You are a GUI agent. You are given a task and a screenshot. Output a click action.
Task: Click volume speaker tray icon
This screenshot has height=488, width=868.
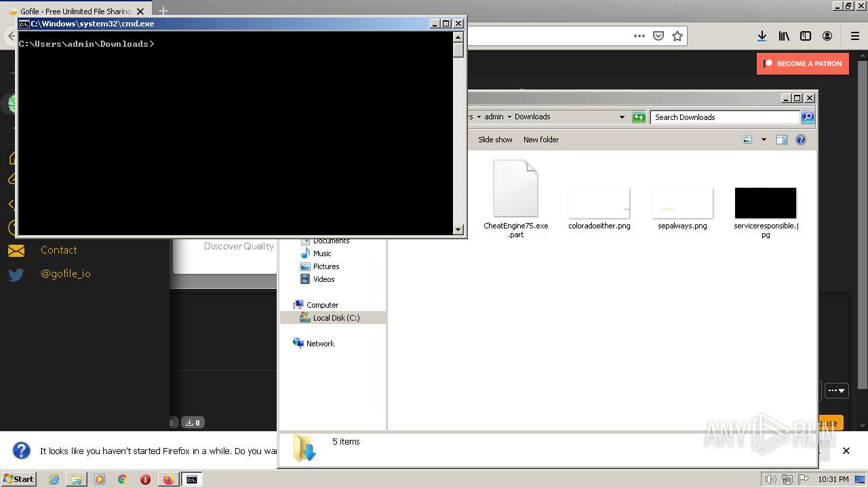[770, 479]
